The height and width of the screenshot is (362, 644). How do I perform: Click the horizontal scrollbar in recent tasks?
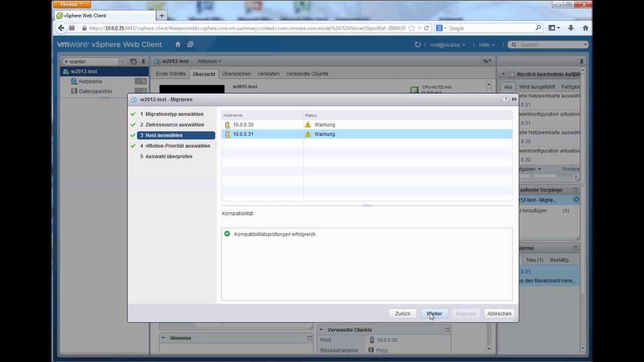(538, 176)
